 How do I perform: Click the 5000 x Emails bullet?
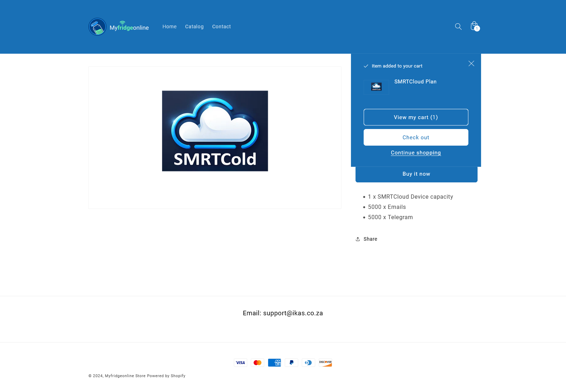(x=387, y=207)
